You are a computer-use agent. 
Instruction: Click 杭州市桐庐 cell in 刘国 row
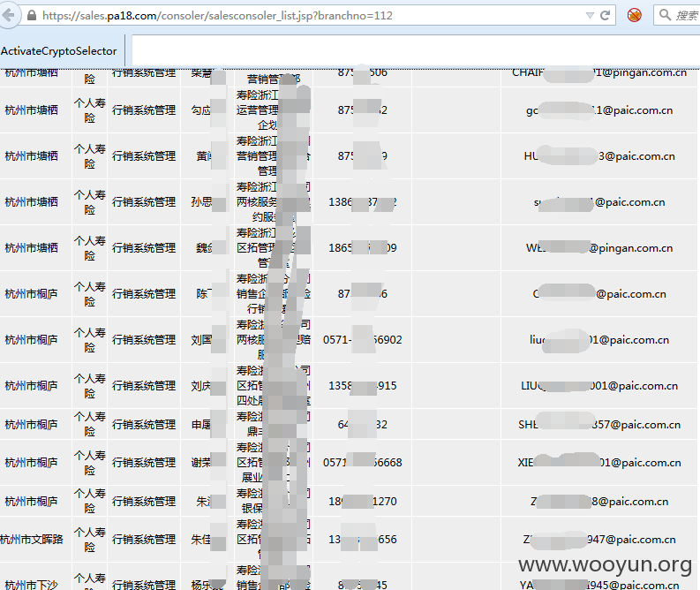coord(31,339)
